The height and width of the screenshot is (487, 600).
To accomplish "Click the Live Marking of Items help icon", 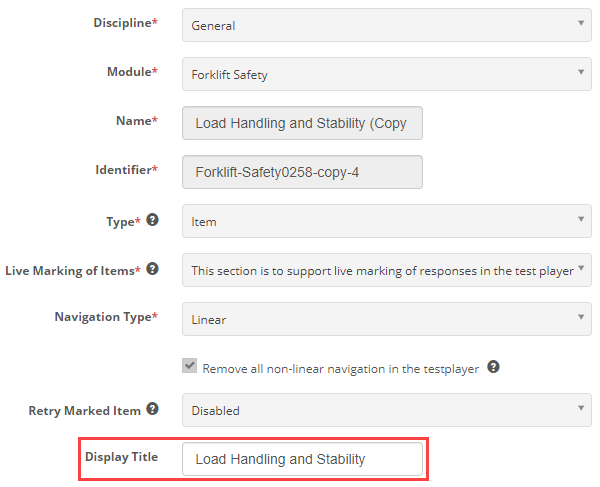I will click(152, 269).
